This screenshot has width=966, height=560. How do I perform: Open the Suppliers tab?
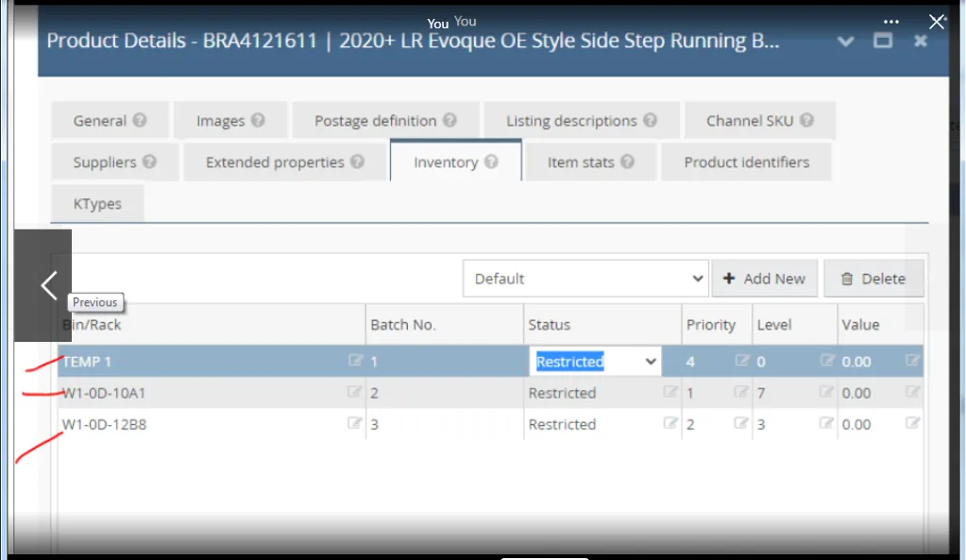pos(114,162)
